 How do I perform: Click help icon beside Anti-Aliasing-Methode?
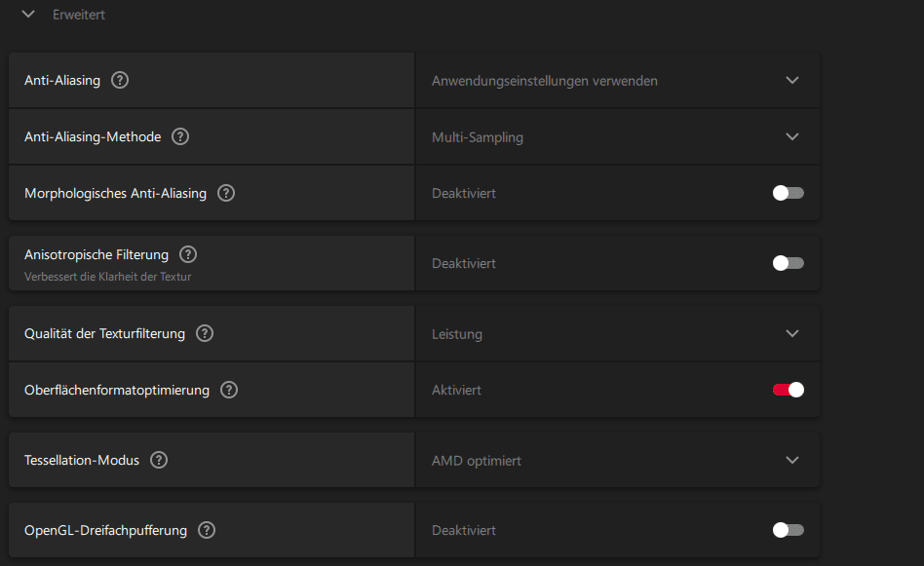click(x=180, y=136)
